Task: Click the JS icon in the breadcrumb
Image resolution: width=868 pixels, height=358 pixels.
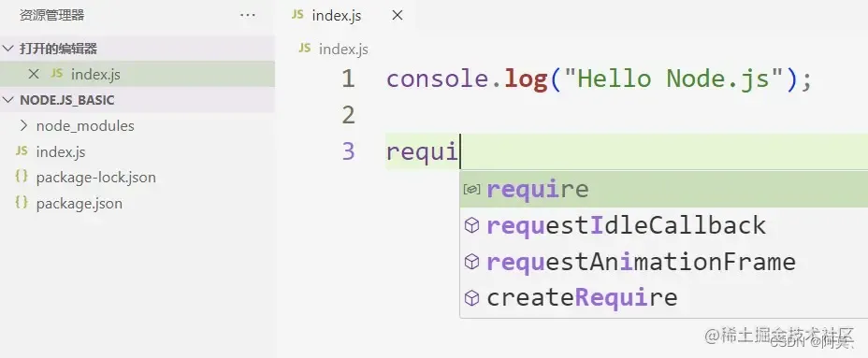Action: 305,49
